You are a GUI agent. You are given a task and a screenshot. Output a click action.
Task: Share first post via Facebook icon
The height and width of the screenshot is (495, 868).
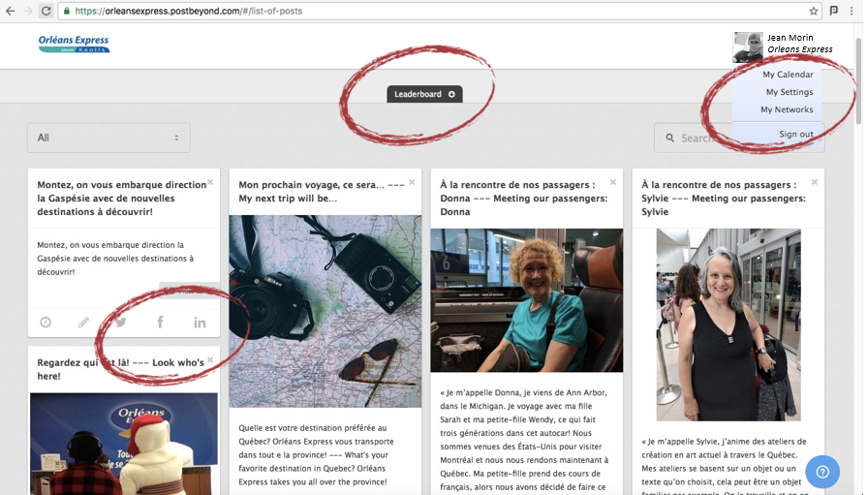coord(160,323)
